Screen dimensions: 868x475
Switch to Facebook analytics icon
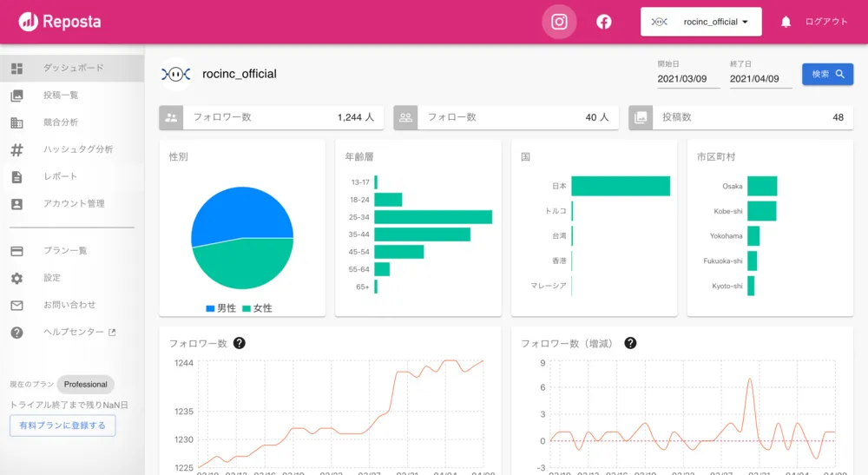coord(604,22)
